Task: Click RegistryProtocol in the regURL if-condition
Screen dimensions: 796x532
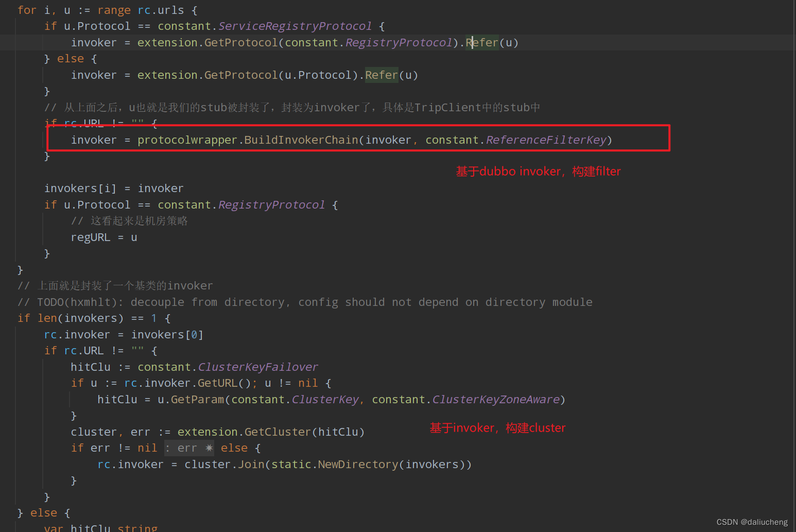Action: (271, 205)
